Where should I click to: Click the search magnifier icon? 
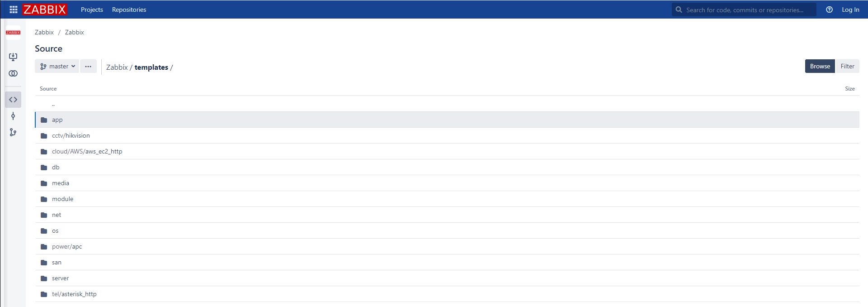679,10
